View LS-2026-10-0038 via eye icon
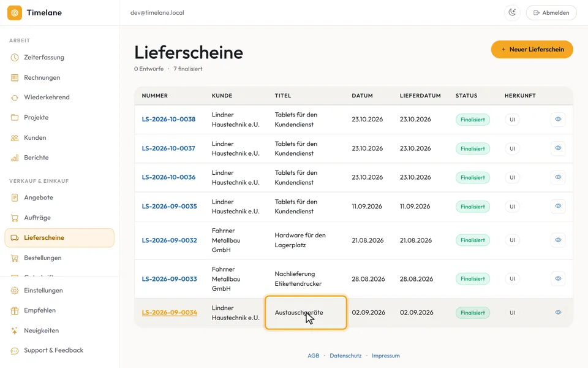The image size is (588, 368). 558,119
